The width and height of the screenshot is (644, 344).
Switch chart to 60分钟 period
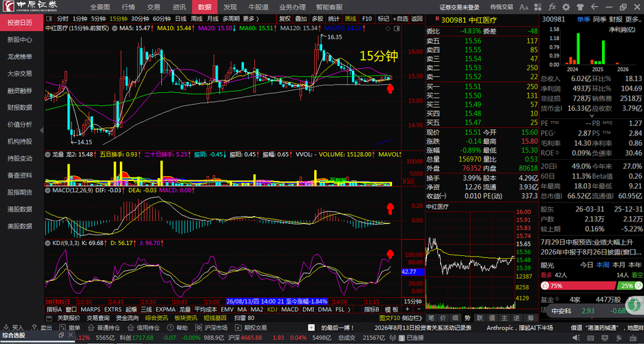point(162,19)
